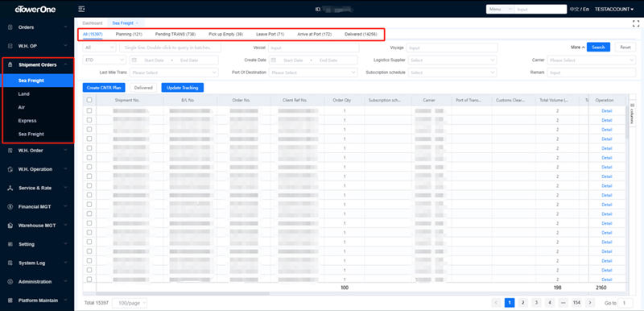Open the ETD date type dropdown
644x311 pixels.
[105, 60]
